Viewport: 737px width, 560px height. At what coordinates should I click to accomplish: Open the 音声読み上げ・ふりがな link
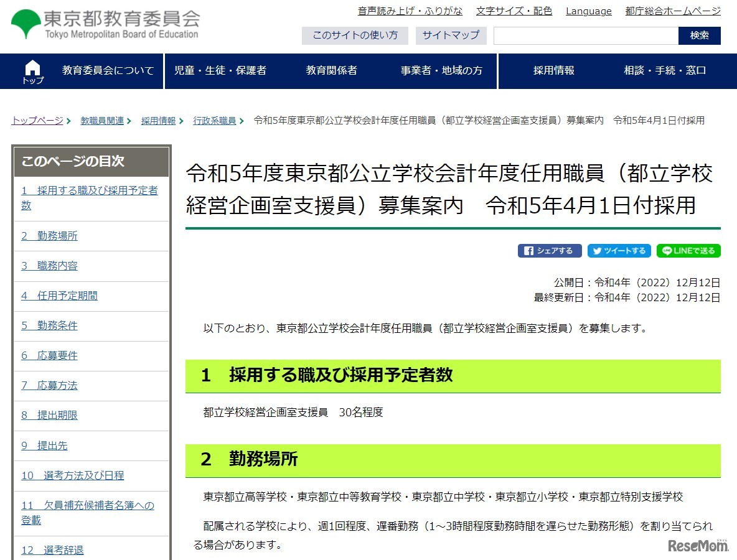click(410, 11)
